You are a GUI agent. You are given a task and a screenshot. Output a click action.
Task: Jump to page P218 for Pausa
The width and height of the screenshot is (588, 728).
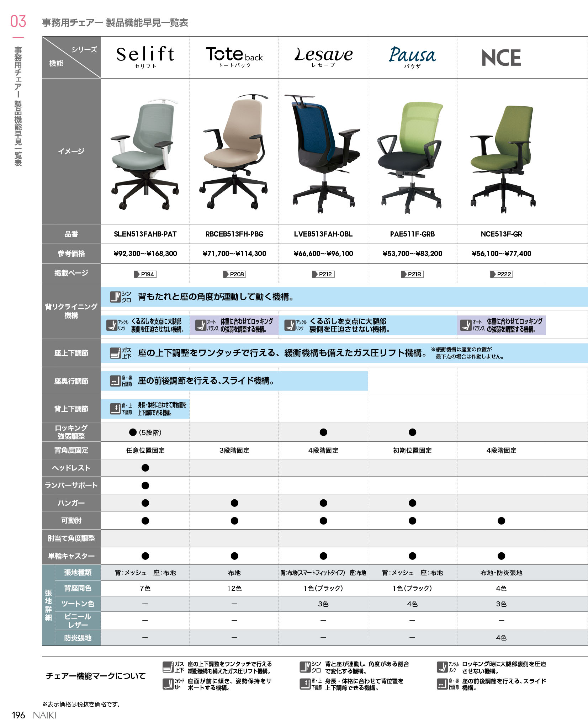[412, 274]
